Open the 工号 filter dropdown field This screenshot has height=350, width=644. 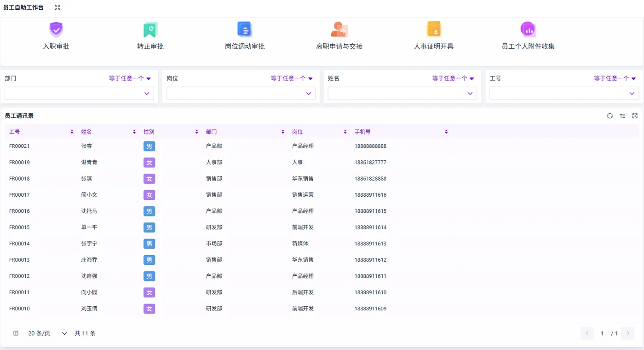564,93
